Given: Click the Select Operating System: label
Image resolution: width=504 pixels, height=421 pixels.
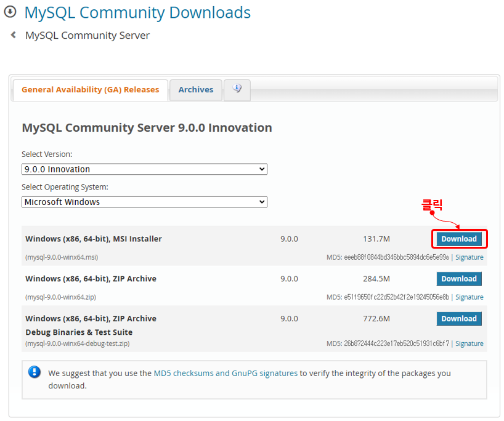Looking at the screenshot, I should [x=65, y=187].
